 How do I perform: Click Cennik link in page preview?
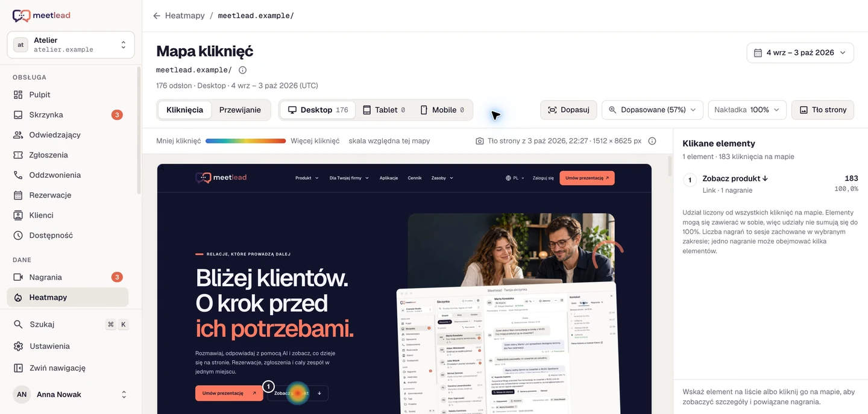[x=415, y=178]
